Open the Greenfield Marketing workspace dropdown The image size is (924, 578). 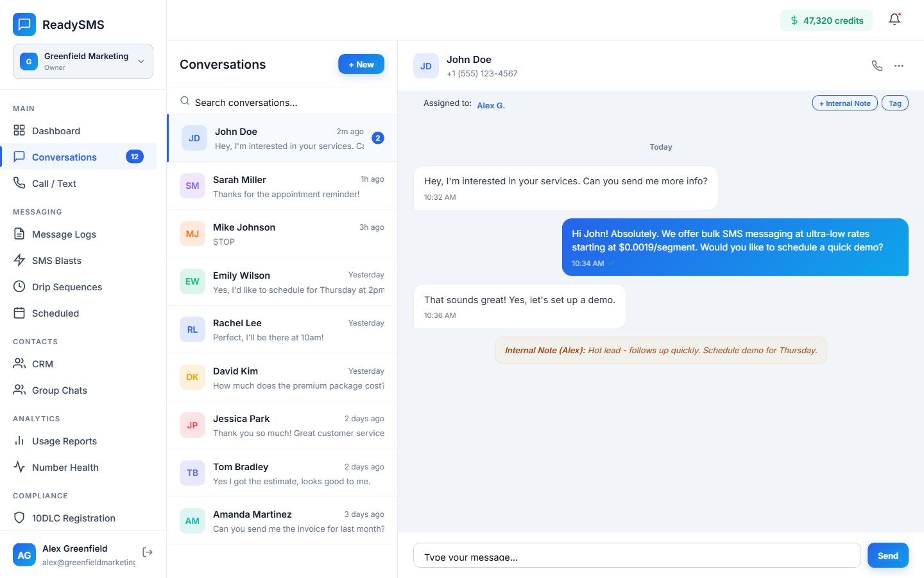(x=83, y=62)
